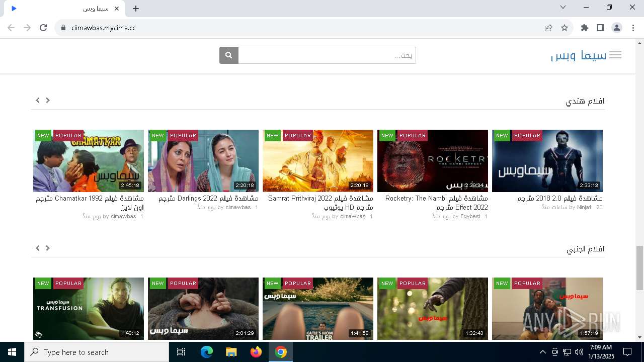Bookmark this page with the star icon
This screenshot has width=644, height=362.
tap(565, 28)
